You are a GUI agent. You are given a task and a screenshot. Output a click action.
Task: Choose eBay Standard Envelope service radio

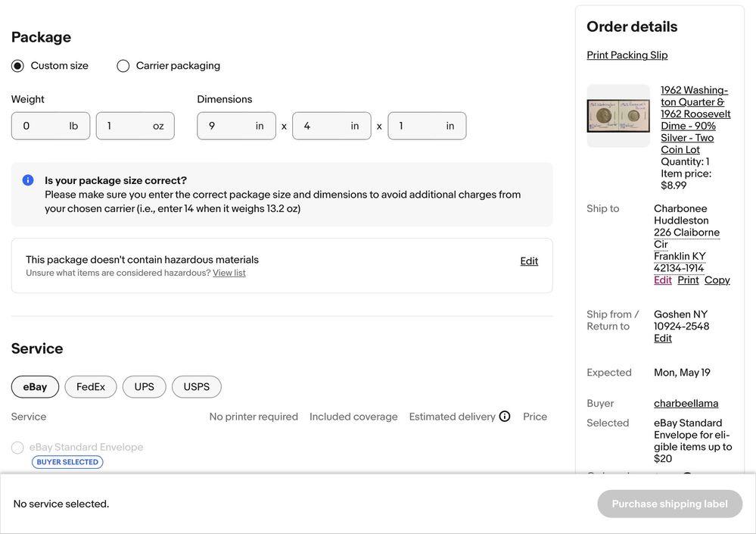(17, 448)
